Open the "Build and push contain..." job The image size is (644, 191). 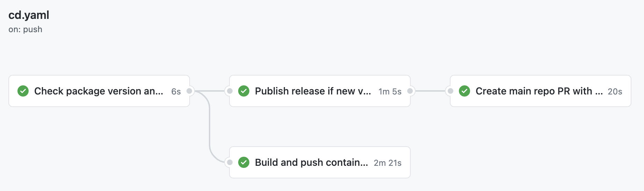311,162
